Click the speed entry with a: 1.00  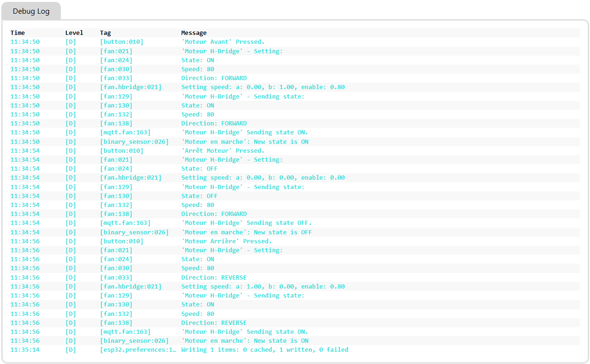click(x=263, y=287)
